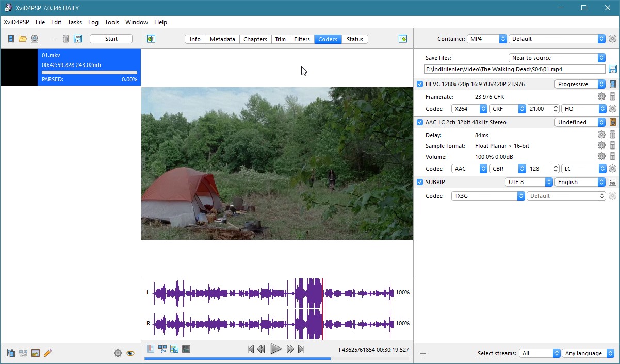The height and width of the screenshot is (364, 620).
Task: Open the audio speaker icon for AAC-LC stream
Action: [613, 122]
